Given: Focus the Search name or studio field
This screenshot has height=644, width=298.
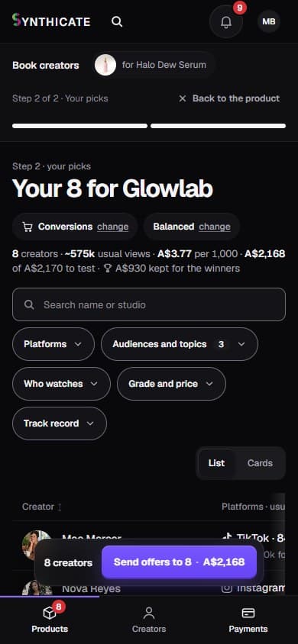Looking at the screenshot, I should [x=149, y=304].
